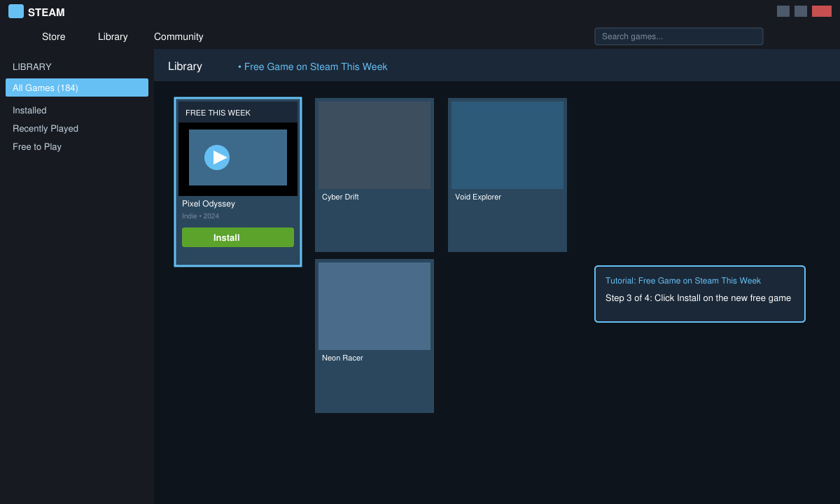Minimize the Steam window
Image resolution: width=840 pixels, height=504 pixels.
click(783, 11)
